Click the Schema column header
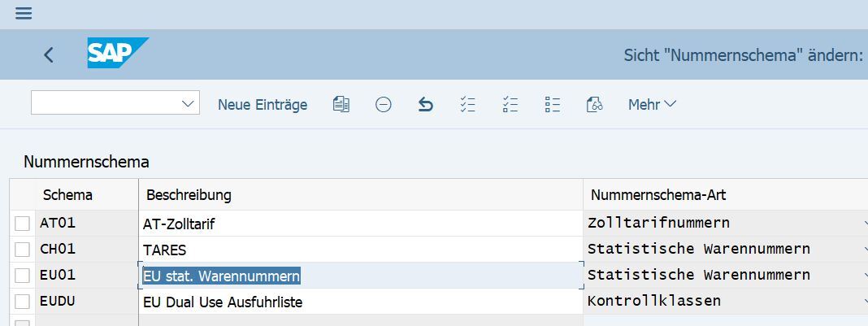Viewport: 868px width, 326px height. point(67,195)
